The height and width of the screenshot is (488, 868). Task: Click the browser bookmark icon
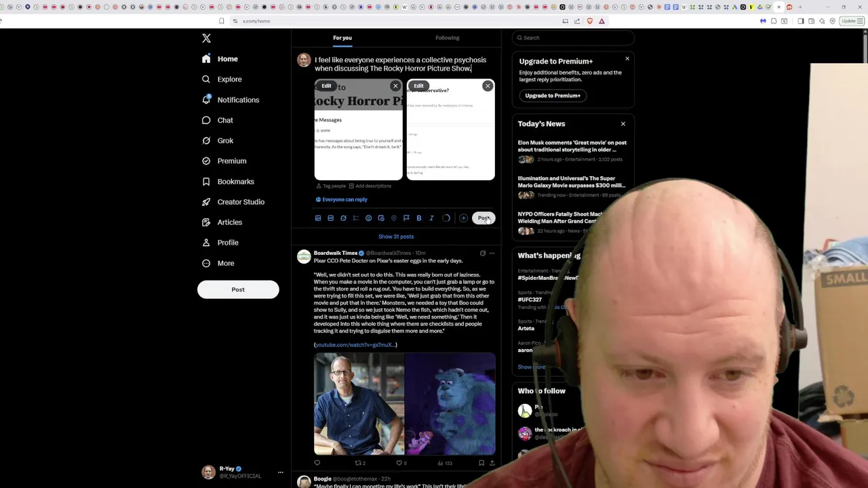coord(221,21)
